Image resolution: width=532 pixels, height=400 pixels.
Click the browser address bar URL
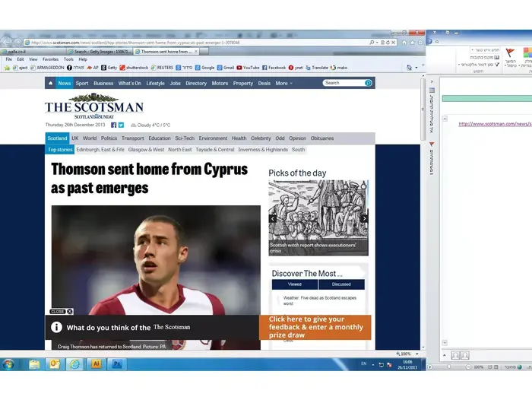[x=135, y=43]
